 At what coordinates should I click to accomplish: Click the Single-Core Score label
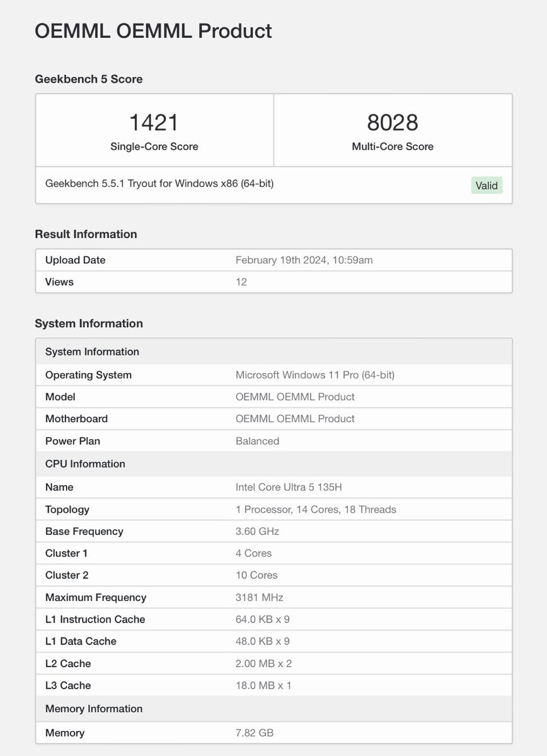coord(154,147)
